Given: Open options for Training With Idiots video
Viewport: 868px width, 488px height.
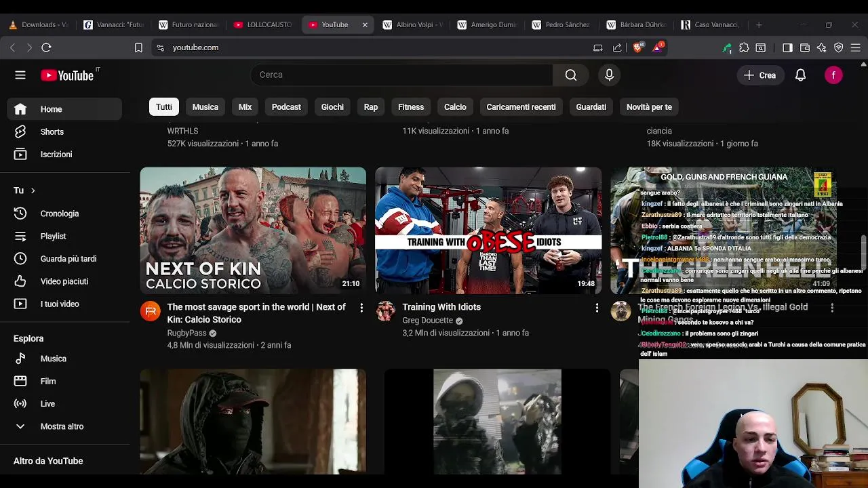Looking at the screenshot, I should point(597,308).
